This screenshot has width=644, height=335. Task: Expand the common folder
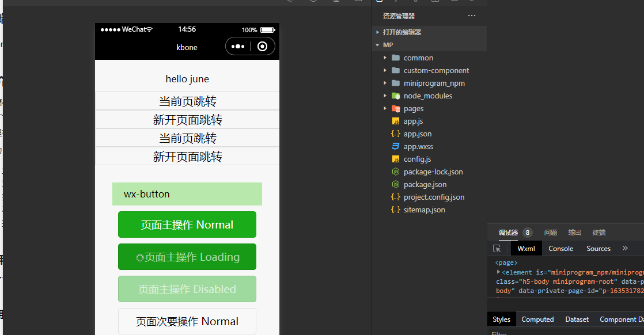point(386,58)
